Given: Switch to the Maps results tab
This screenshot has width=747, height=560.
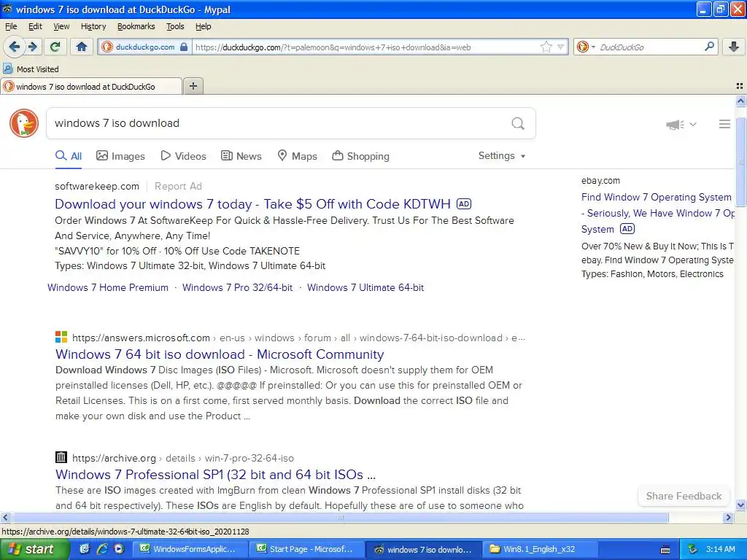Looking at the screenshot, I should pos(298,156).
